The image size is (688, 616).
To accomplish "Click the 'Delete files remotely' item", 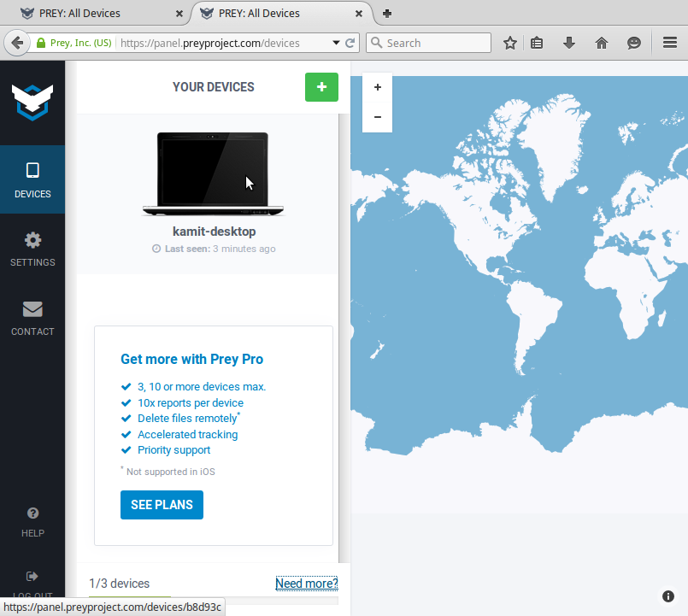I will (x=187, y=419).
